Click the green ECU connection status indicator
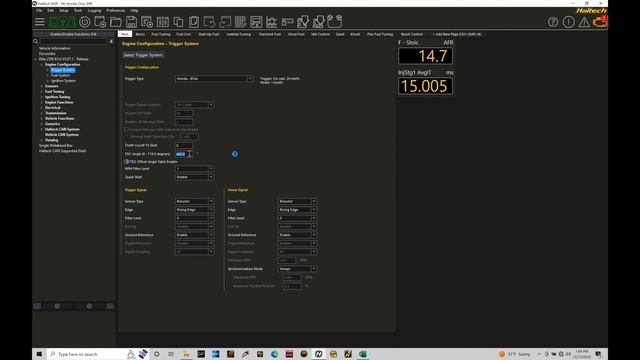This screenshot has width=640, height=360. [62, 22]
